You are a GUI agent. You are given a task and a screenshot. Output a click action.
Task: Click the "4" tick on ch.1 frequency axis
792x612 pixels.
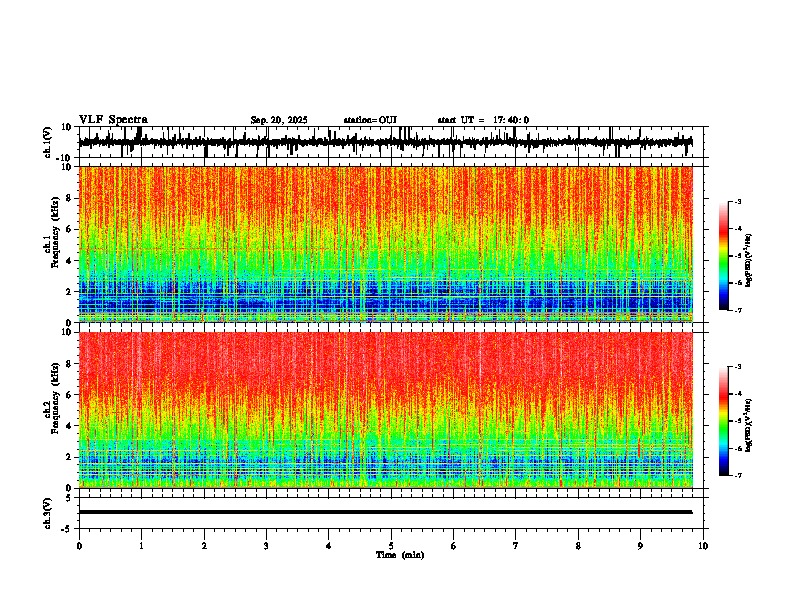[x=69, y=261]
